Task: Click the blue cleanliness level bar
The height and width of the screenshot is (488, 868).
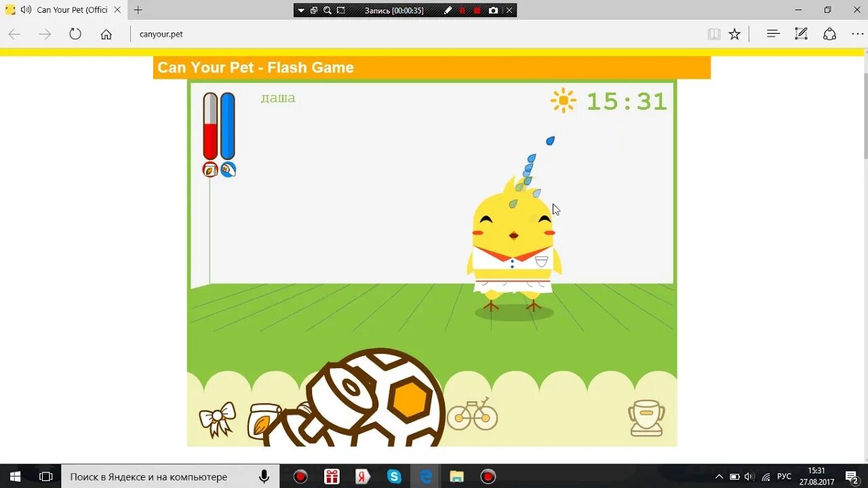Action: tap(228, 126)
